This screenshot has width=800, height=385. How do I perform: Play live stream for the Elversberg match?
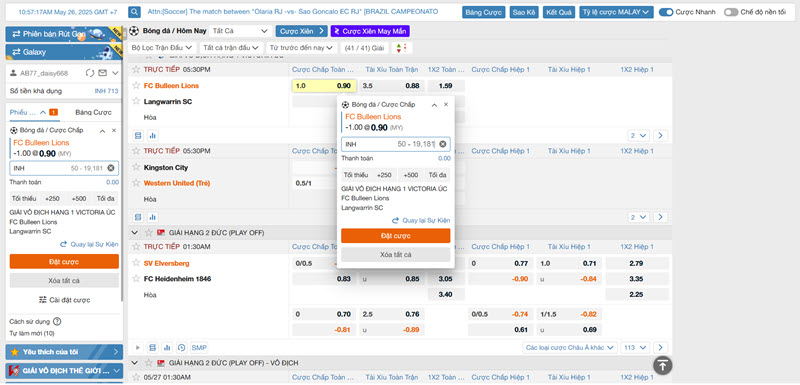[138, 347]
